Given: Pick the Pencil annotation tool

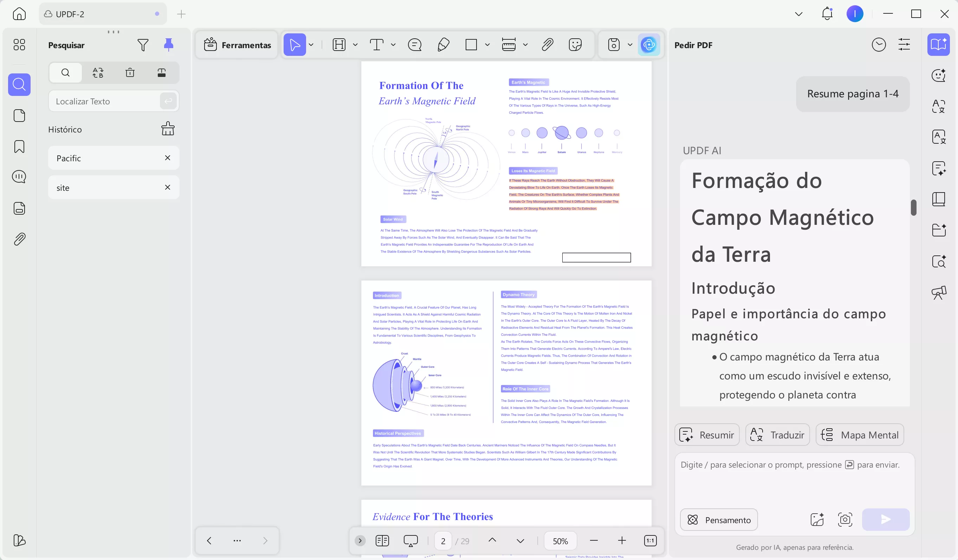Looking at the screenshot, I should coord(443,45).
